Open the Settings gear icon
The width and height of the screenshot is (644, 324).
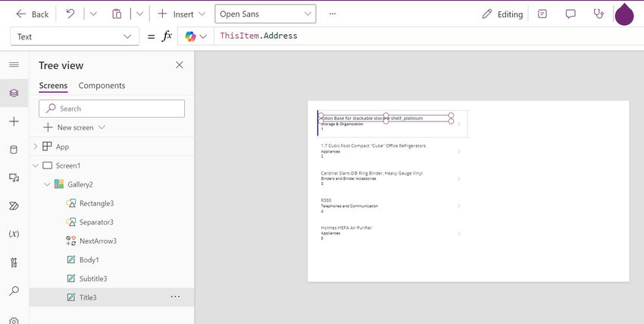[14, 319]
